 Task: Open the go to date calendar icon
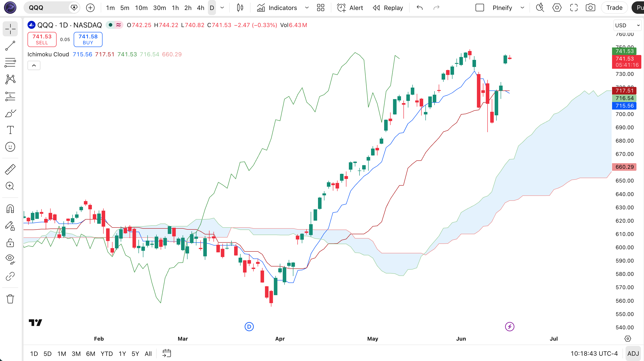tap(167, 353)
